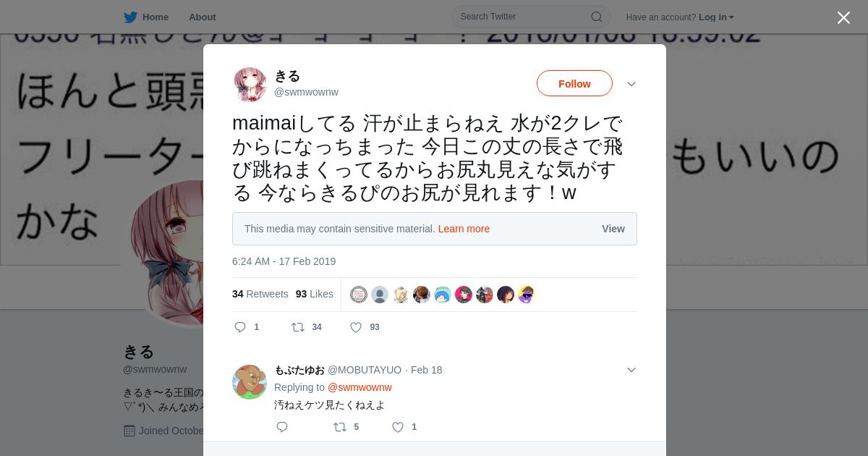Screen dimensions: 868x456
Task: Open the tweet author's profile avatar
Action: point(250,84)
